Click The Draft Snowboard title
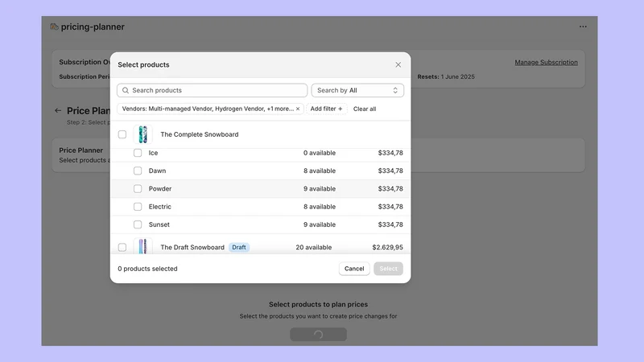644x362 pixels. pyautogui.click(x=192, y=247)
